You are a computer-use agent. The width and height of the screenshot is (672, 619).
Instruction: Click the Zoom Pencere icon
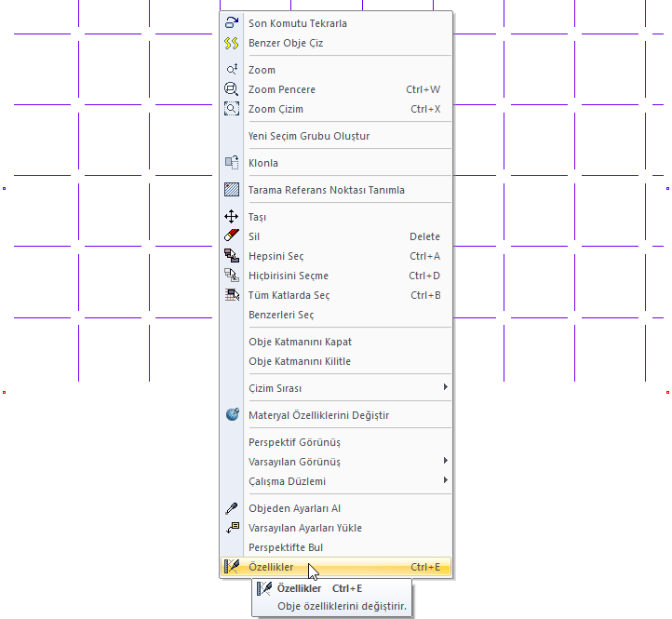click(232, 89)
